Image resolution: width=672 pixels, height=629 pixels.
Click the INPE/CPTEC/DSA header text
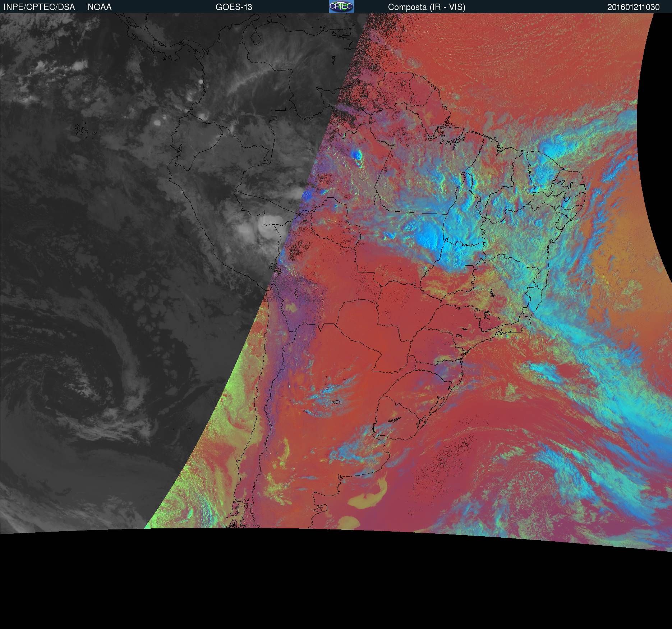[x=39, y=7]
